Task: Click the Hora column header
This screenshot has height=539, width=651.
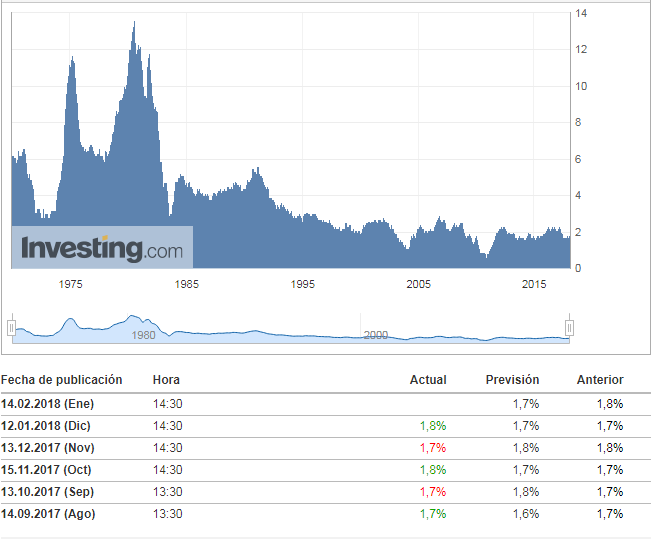Action: coord(166,380)
